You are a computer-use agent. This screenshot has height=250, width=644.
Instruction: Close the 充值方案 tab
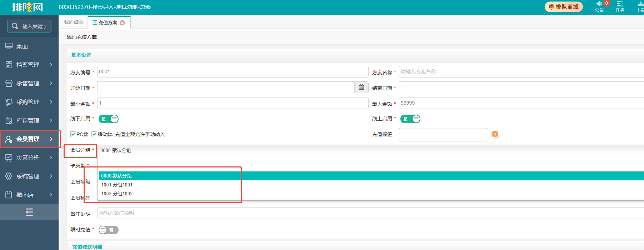[x=123, y=23]
